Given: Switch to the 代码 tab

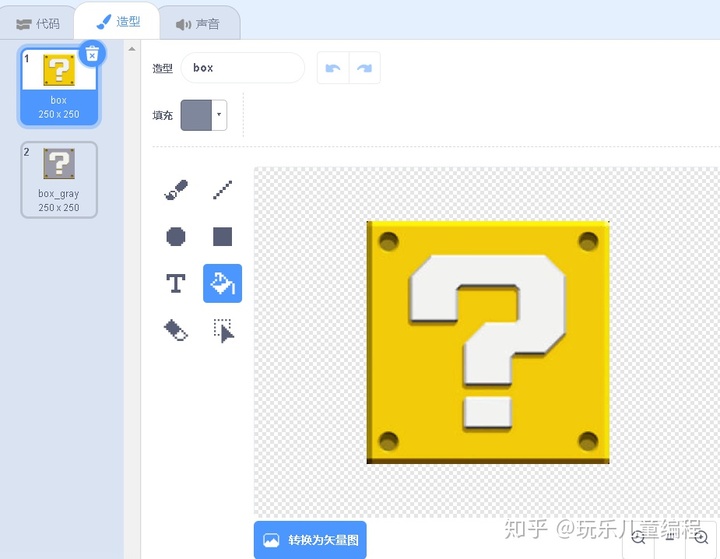Looking at the screenshot, I should [x=38, y=24].
